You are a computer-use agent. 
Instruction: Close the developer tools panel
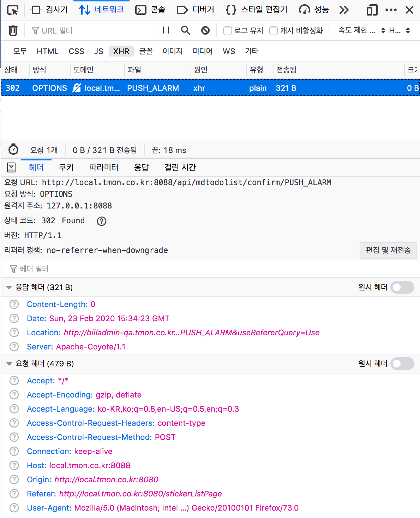click(409, 10)
